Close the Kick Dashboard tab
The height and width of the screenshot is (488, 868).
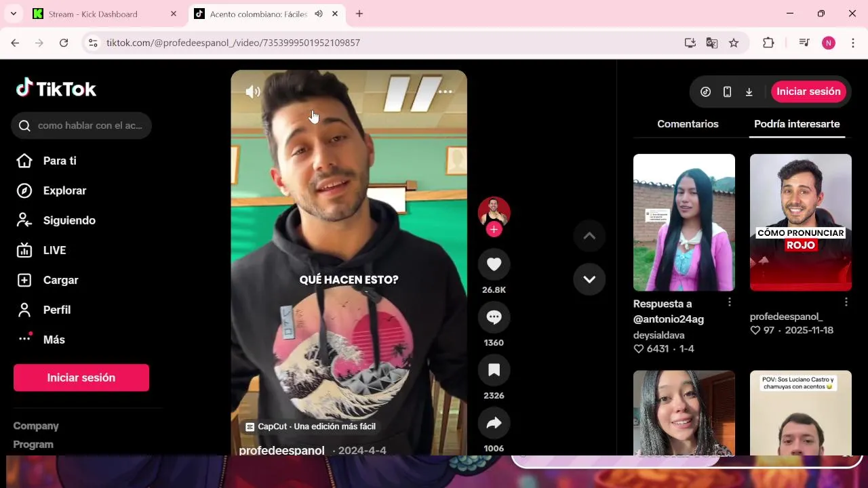(x=174, y=14)
